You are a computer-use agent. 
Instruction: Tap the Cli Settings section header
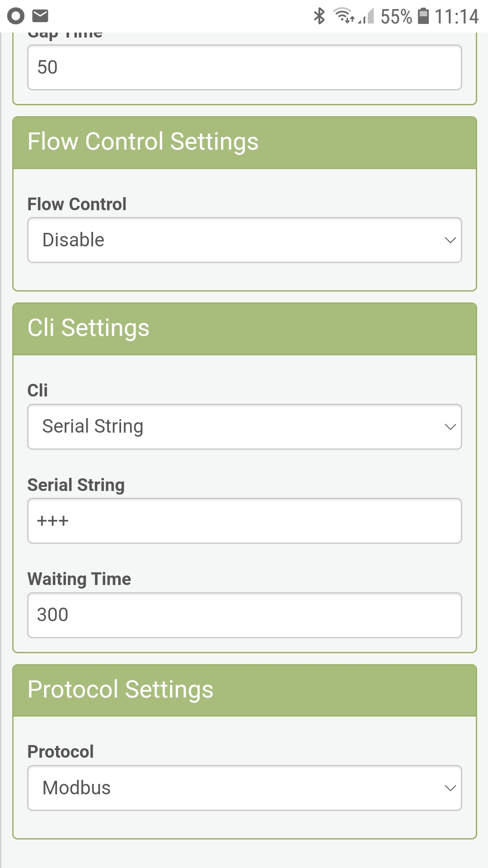pos(244,328)
